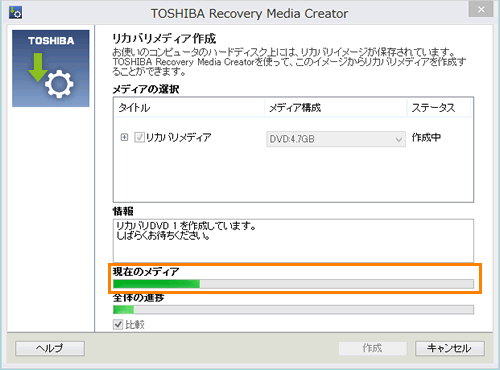Viewport: 500px width, 370px height.
Task: Open the DVD:4.7GB media dropdown
Action: pos(336,139)
